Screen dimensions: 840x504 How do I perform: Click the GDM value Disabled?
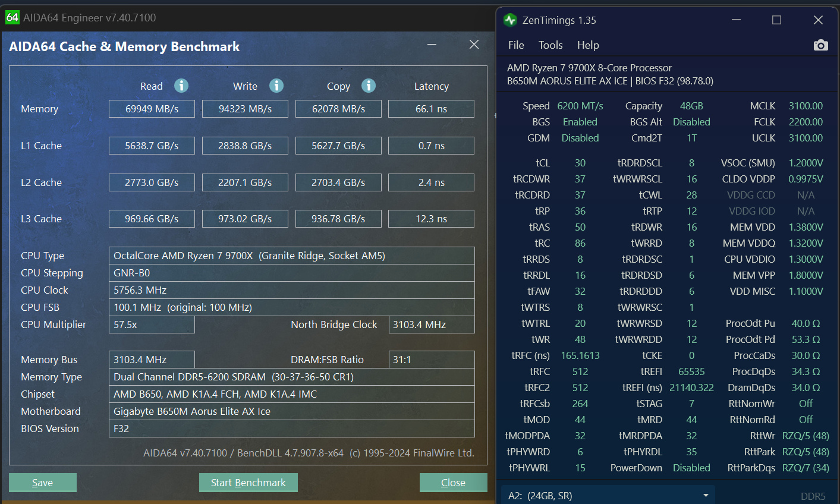point(580,138)
